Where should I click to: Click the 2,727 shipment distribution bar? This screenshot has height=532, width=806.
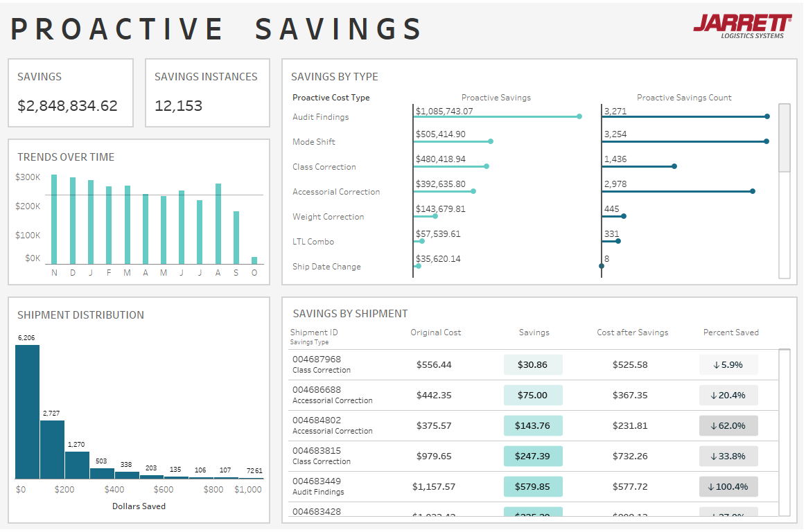point(53,450)
